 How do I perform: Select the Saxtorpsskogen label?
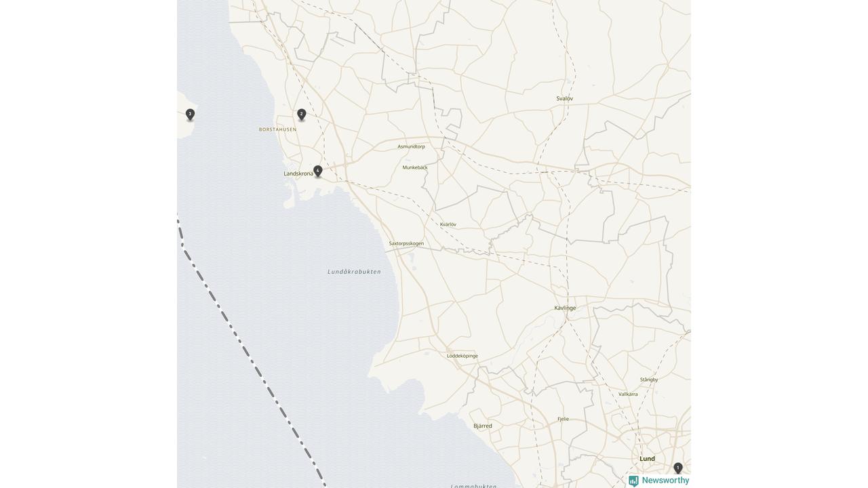click(x=406, y=243)
